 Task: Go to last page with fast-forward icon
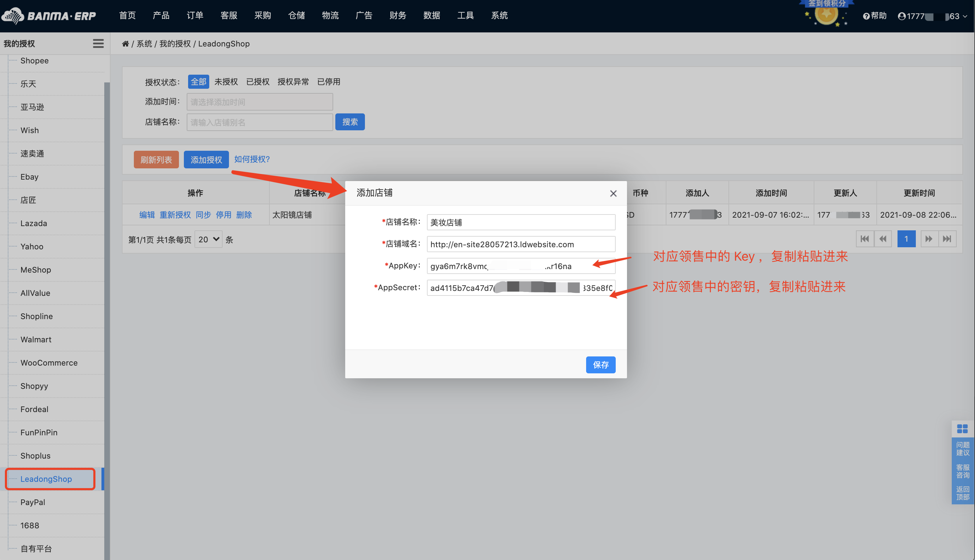tap(948, 238)
